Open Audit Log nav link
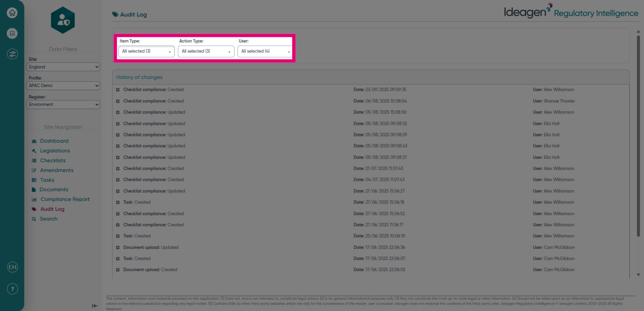Viewport: 644px width, 311px height. point(52,209)
